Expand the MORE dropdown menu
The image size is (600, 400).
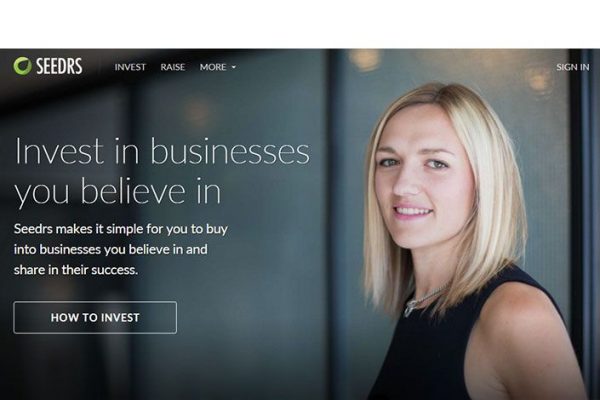217,67
